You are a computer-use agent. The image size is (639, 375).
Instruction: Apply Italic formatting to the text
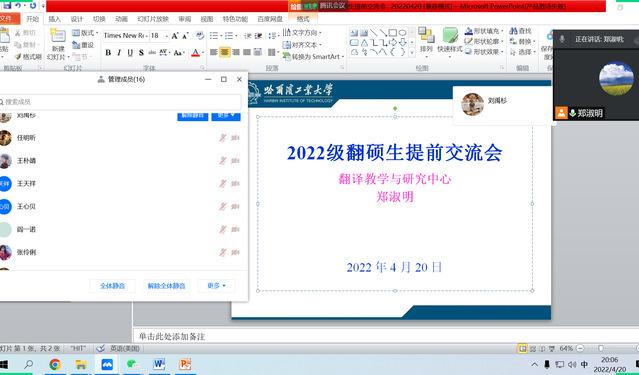(119, 53)
